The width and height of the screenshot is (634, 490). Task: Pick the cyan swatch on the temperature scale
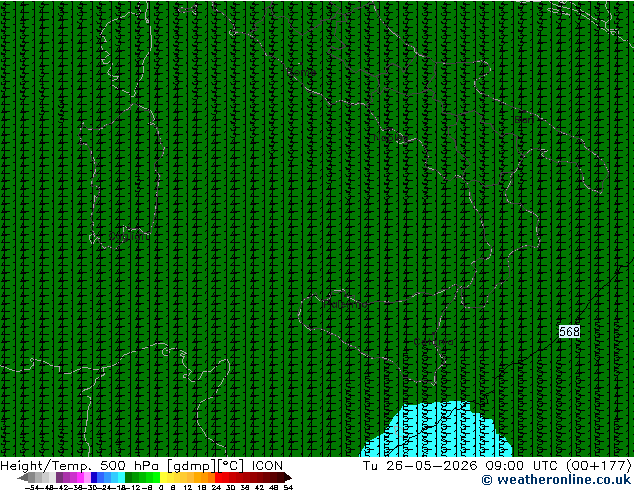click(x=122, y=477)
